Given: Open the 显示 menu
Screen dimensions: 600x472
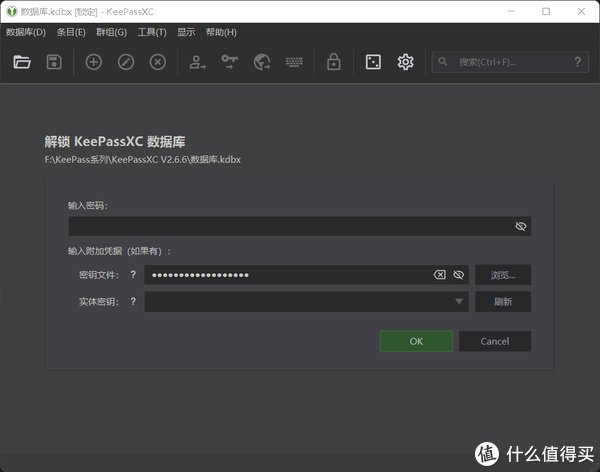Looking at the screenshot, I should [186, 32].
